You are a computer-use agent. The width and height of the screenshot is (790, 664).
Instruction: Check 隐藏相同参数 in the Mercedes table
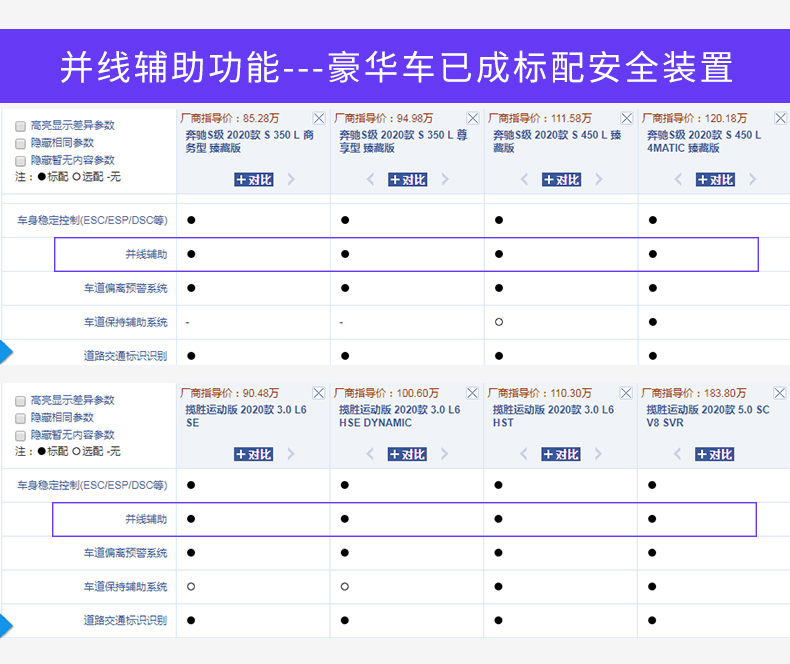click(20, 143)
